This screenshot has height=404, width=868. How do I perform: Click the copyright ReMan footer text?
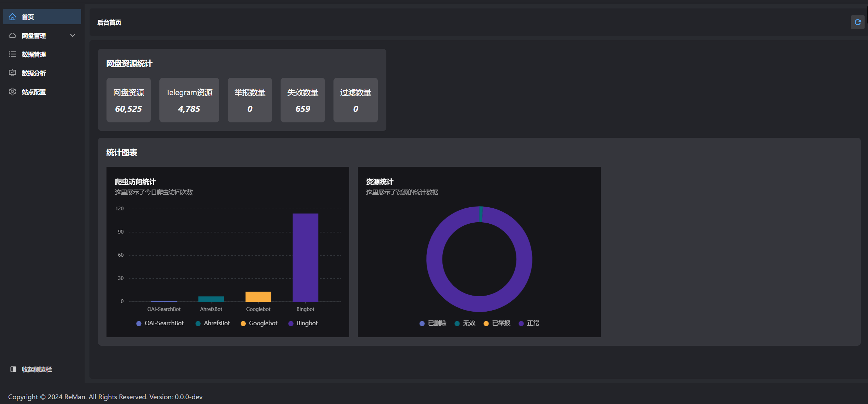(105, 397)
